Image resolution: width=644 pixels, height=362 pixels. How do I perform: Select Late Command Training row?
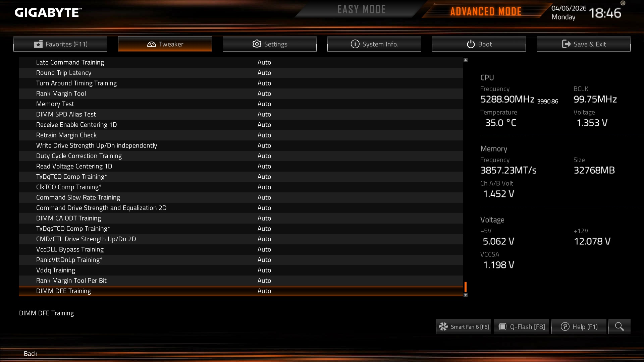[241, 62]
